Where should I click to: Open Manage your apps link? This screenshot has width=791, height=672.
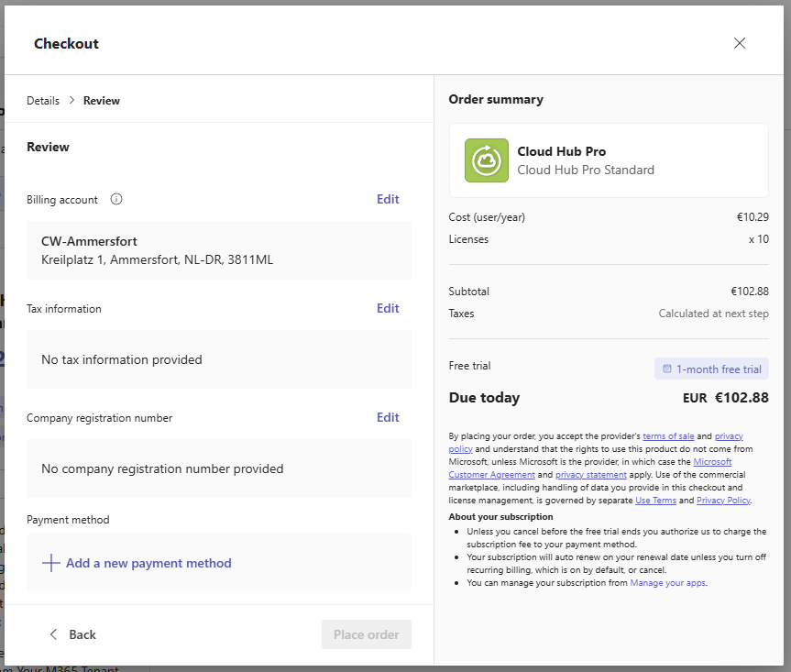[x=667, y=583]
